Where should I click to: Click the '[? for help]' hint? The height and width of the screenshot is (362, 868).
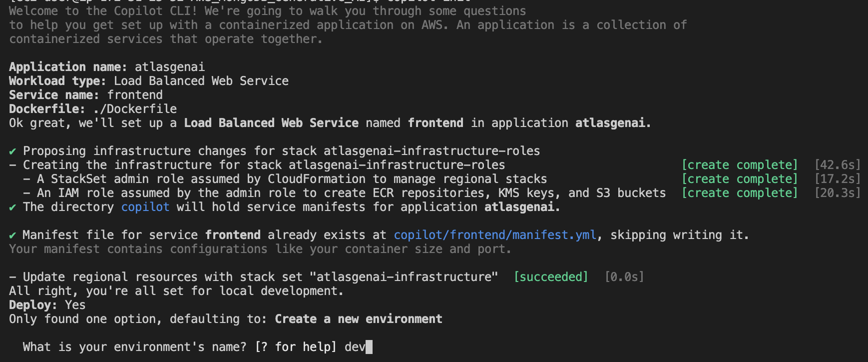[296, 347]
